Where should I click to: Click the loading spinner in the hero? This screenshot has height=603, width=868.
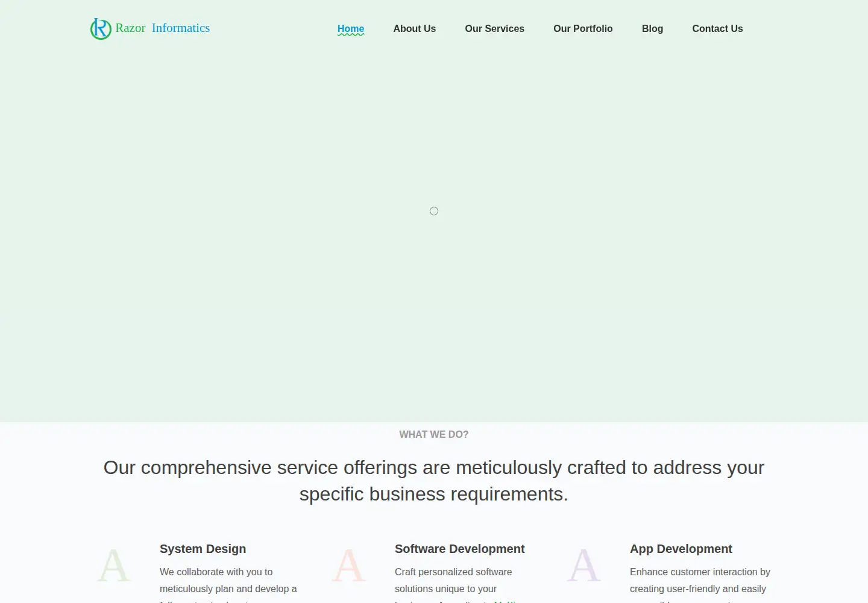[434, 211]
